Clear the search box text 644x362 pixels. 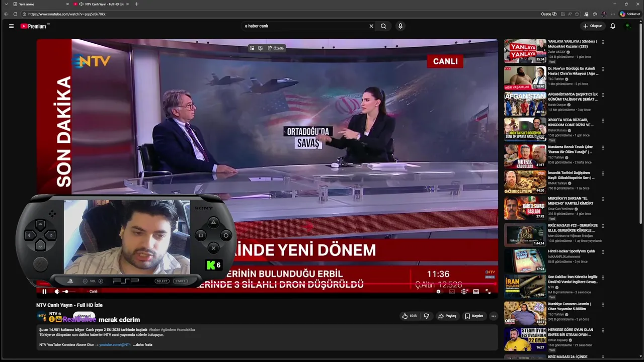[x=371, y=26]
